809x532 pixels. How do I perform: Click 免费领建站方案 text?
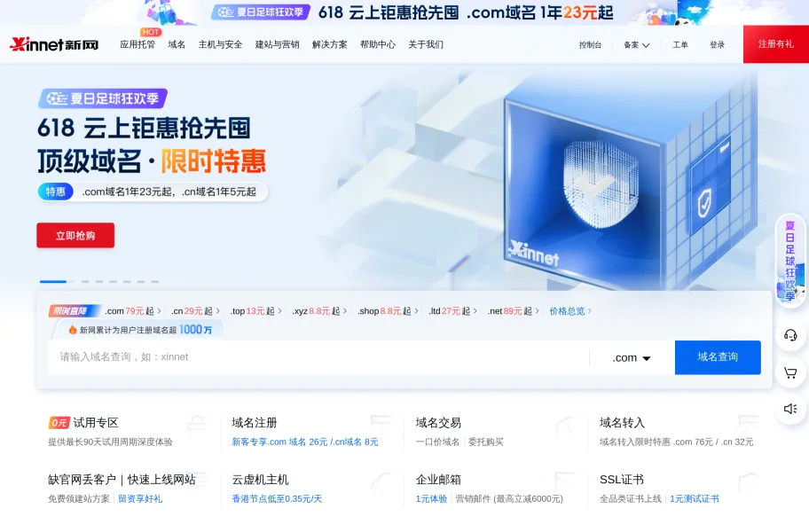(79, 498)
